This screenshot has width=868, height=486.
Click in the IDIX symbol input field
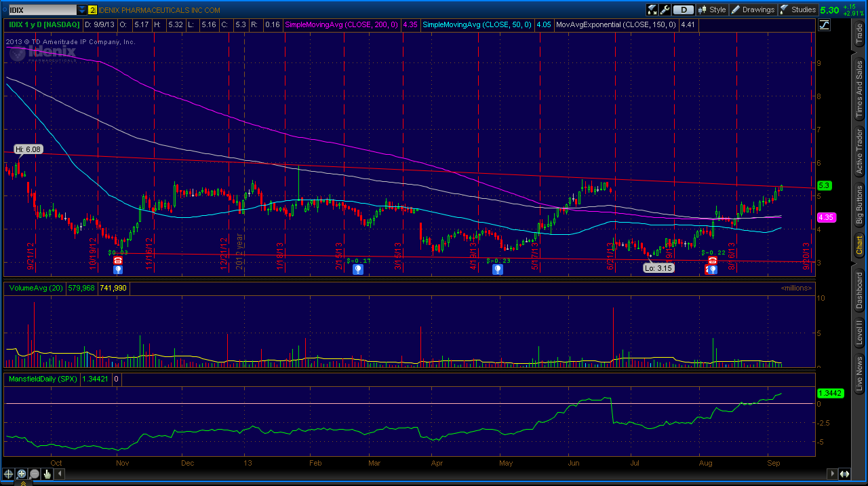(39, 10)
